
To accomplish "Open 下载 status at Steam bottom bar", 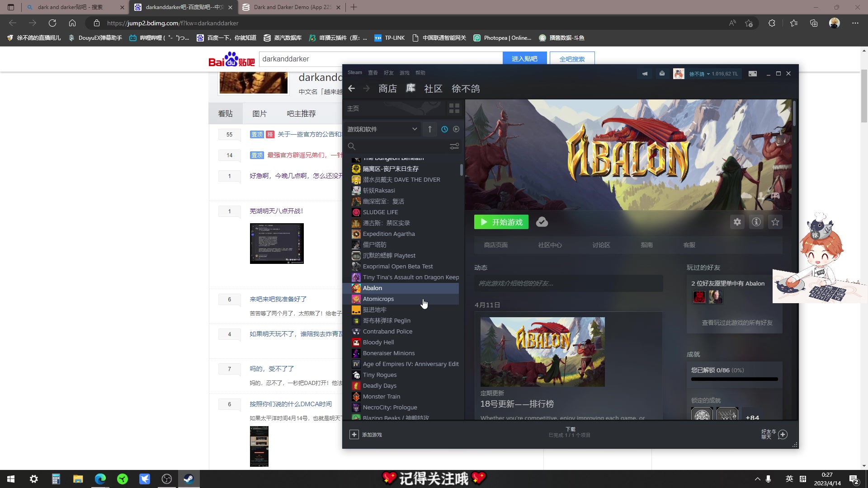I will coord(570,432).
